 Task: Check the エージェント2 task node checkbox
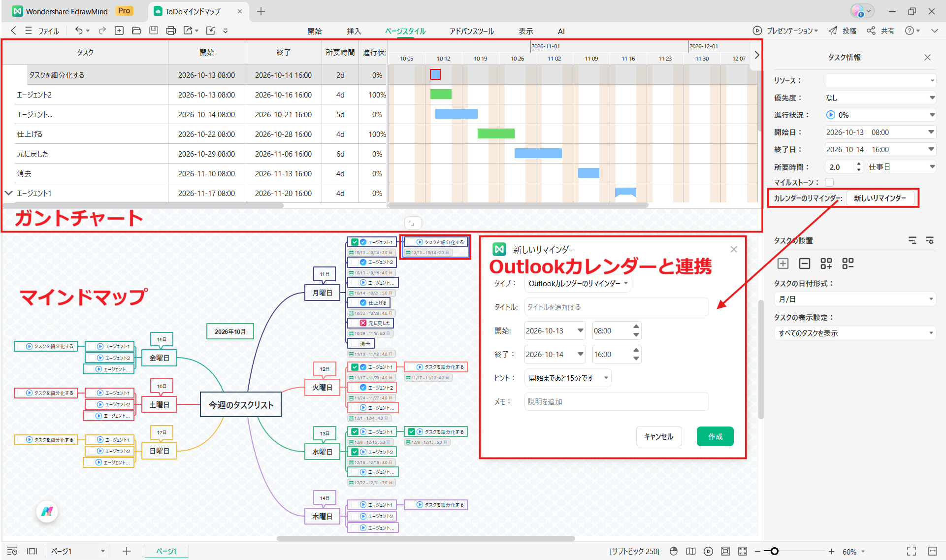pyautogui.click(x=354, y=263)
